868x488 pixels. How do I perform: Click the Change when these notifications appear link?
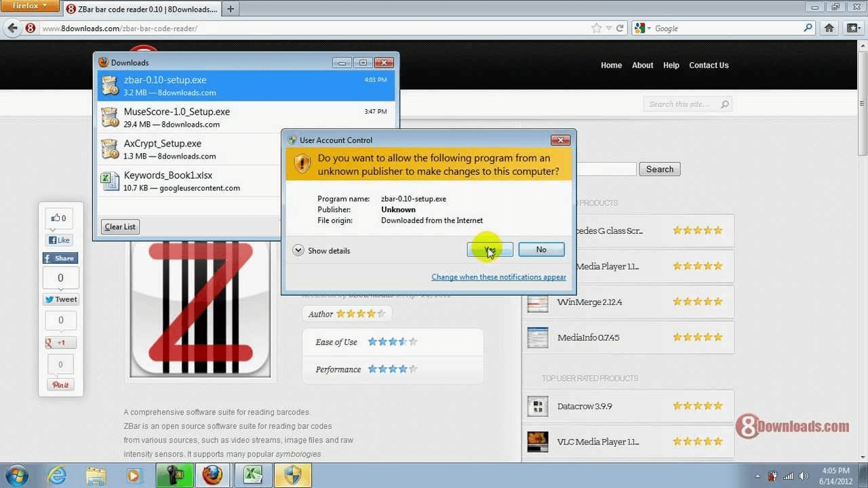498,277
